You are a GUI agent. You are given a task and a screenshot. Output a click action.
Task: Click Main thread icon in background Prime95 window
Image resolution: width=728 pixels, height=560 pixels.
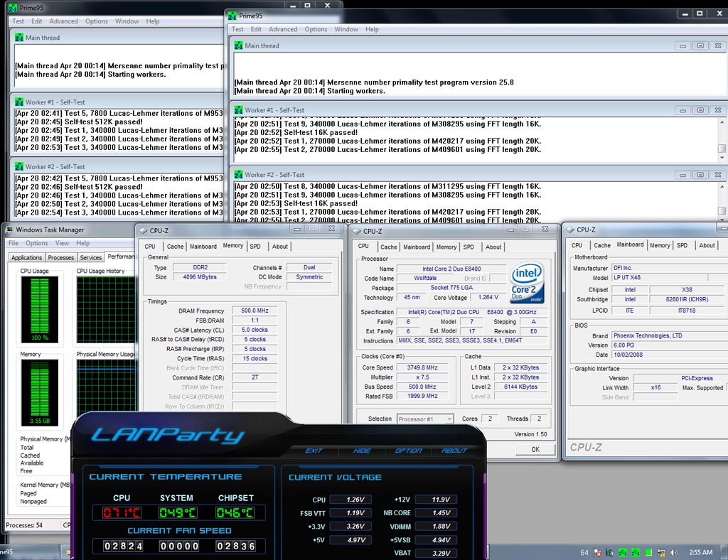tap(19, 38)
